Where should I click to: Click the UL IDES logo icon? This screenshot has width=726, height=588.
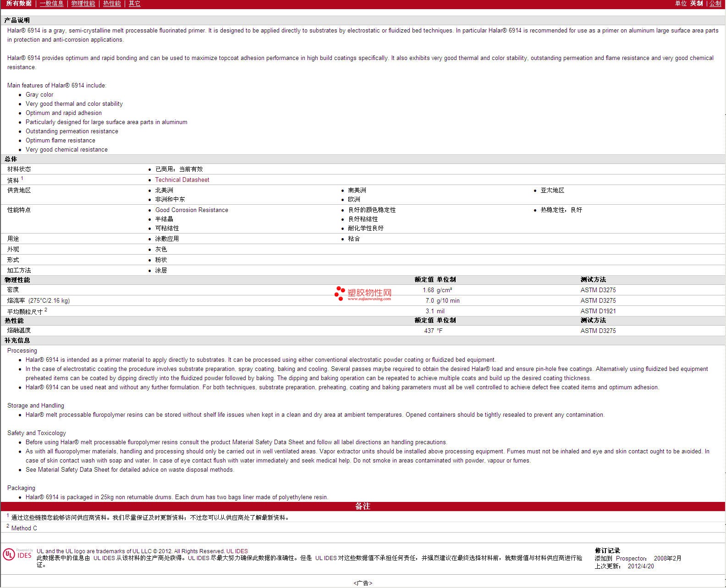(x=18, y=555)
